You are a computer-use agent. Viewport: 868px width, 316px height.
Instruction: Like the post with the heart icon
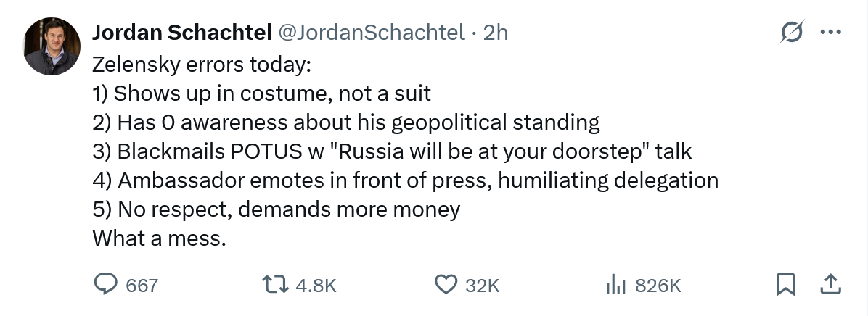(445, 285)
